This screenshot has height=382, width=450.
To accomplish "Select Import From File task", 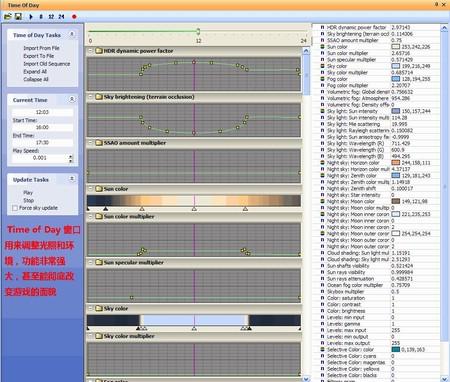I will coord(41,48).
